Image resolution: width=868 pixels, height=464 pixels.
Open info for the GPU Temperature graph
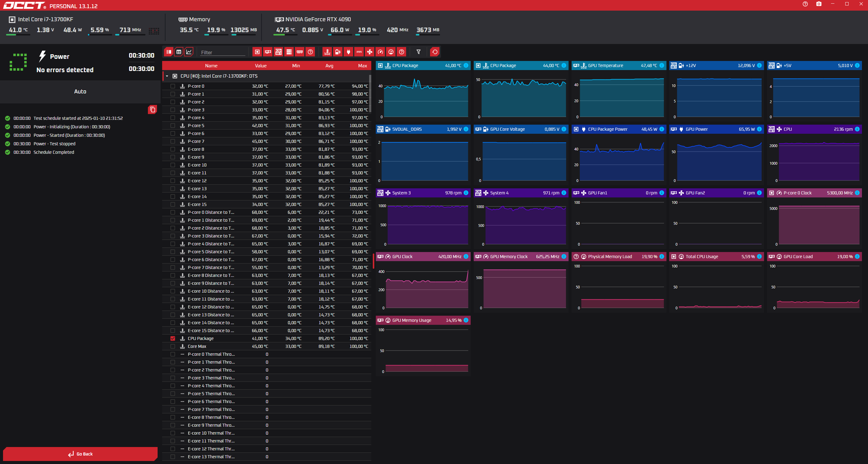tap(662, 66)
